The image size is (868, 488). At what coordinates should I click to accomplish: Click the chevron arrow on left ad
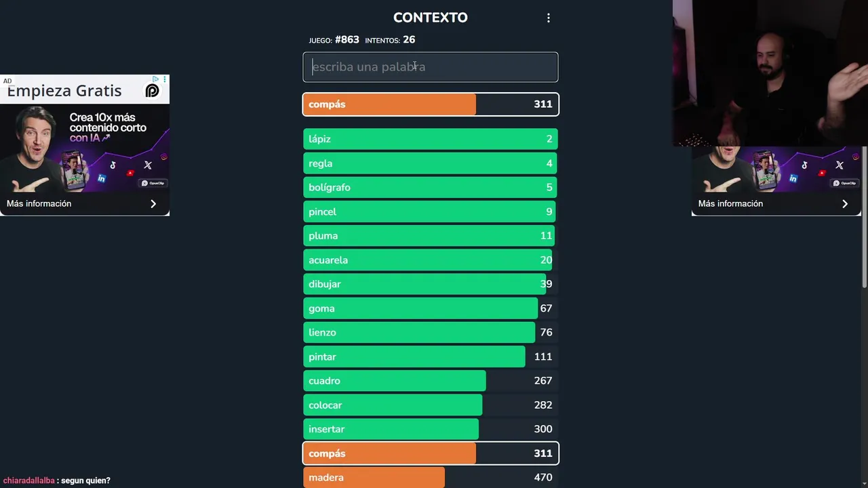point(153,203)
